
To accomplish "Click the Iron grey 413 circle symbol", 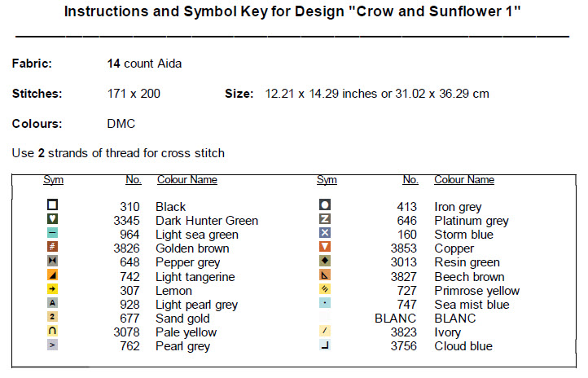I will pos(325,206).
